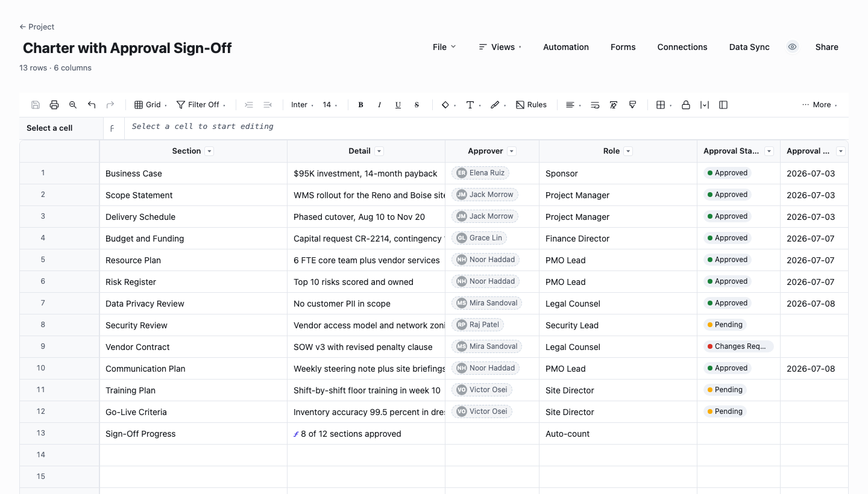
Task: Select the Auto-count role cell
Action: (618, 434)
